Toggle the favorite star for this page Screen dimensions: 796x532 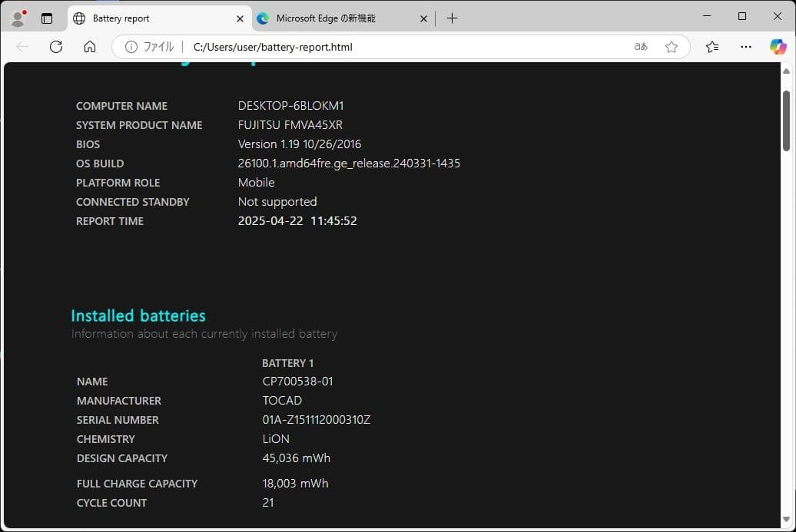(x=672, y=46)
